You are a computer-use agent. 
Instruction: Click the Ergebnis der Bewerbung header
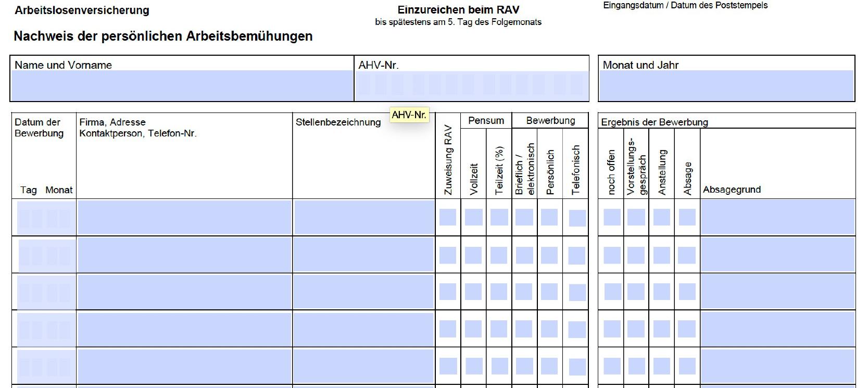655,122
